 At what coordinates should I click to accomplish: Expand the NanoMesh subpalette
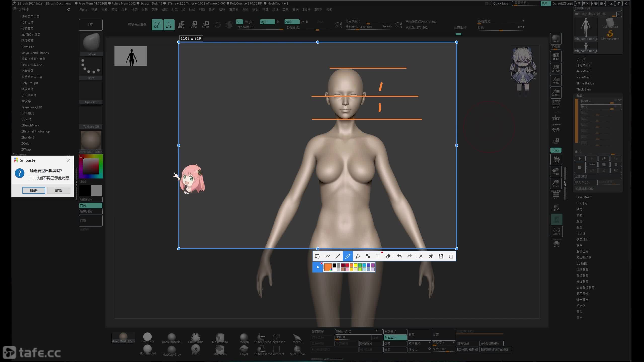[x=584, y=77]
